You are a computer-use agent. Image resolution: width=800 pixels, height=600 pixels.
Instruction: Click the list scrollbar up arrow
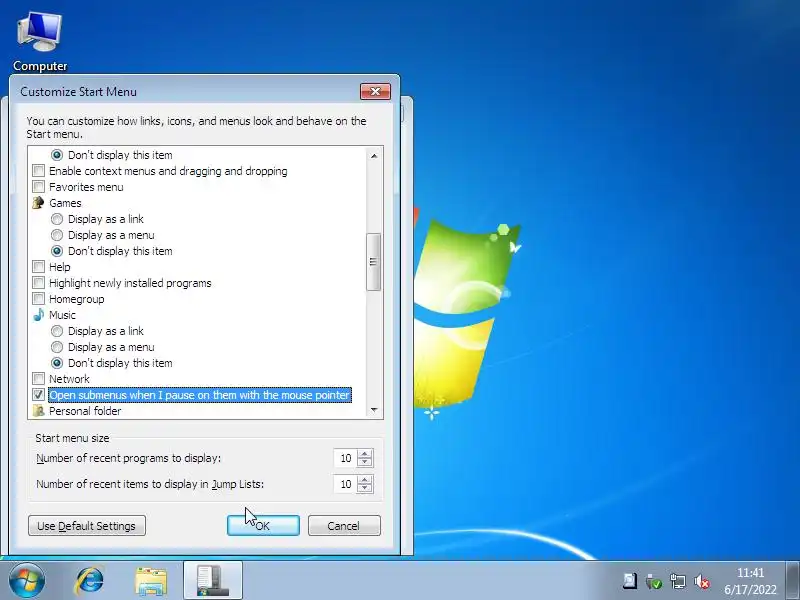click(x=374, y=155)
